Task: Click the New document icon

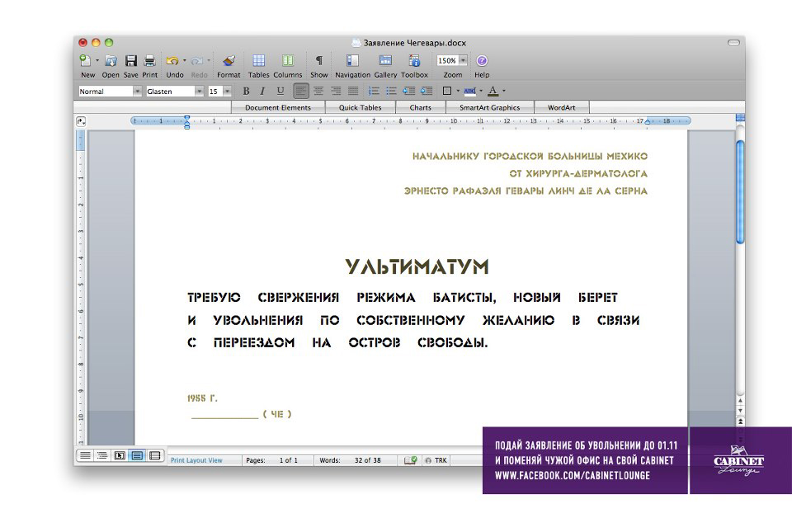Action: 85,60
